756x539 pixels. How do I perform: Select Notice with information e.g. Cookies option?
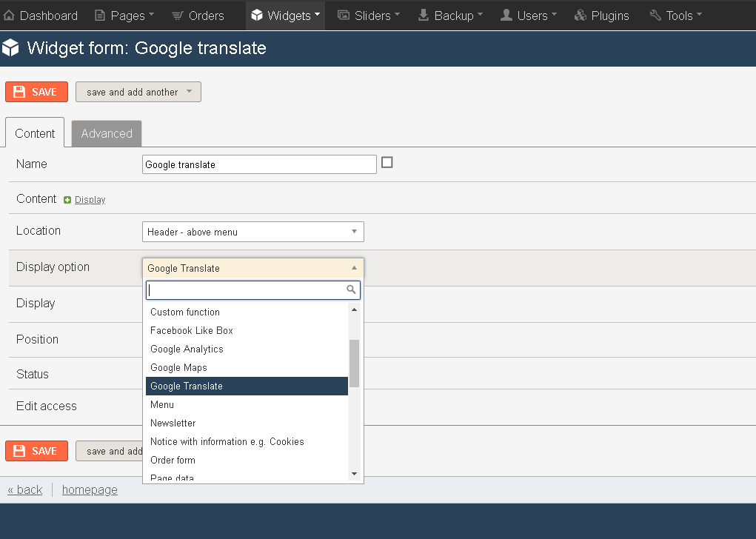(247, 441)
